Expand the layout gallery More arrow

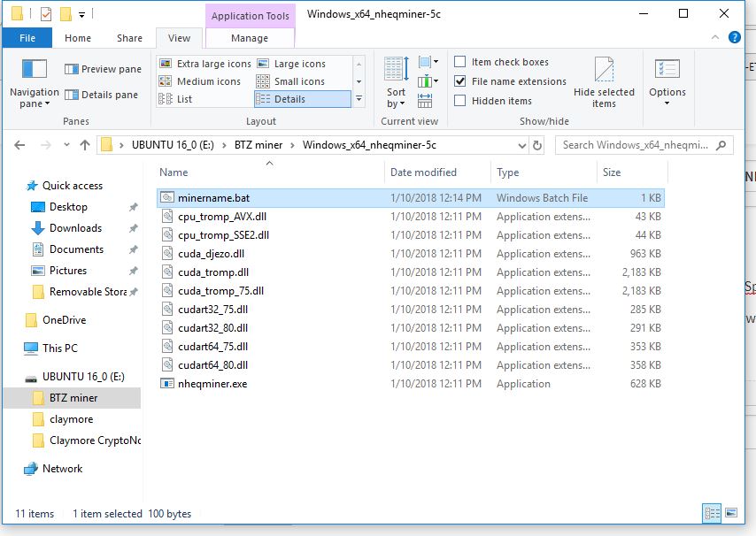point(359,99)
